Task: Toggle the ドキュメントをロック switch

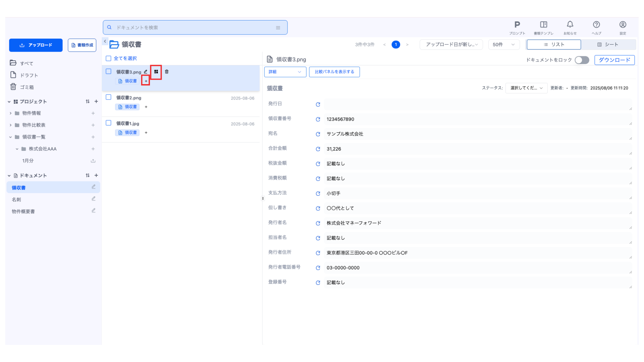Action: pyautogui.click(x=582, y=60)
